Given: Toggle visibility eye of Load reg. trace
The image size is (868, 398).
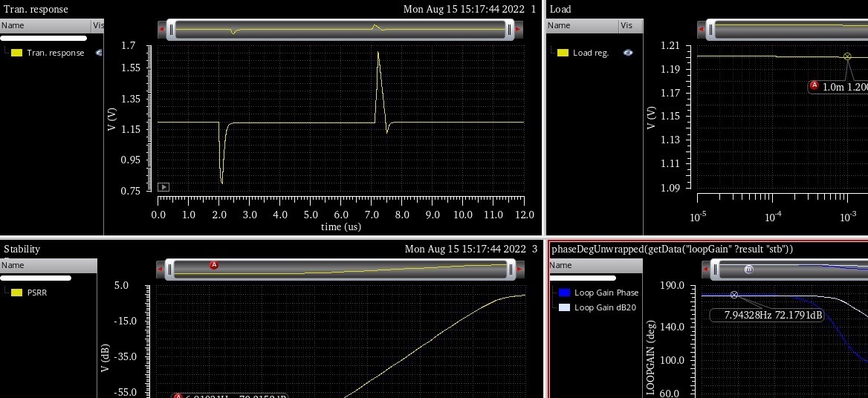Looking at the screenshot, I should tap(628, 53).
